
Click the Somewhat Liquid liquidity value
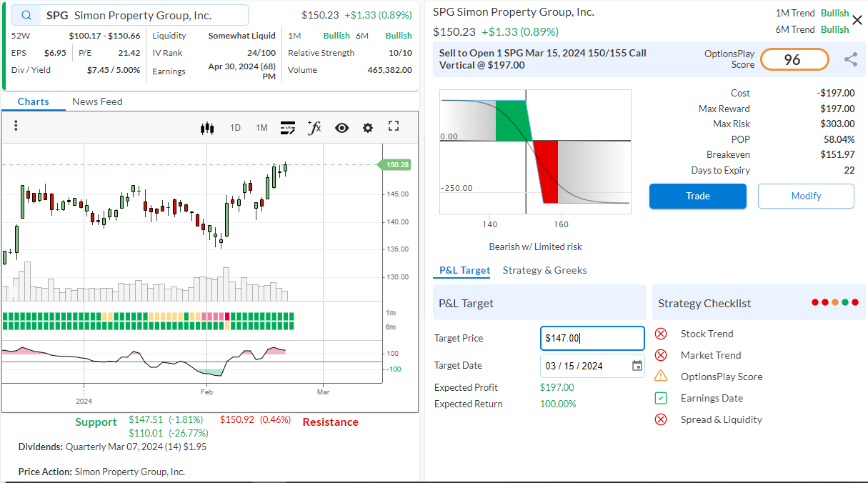242,36
